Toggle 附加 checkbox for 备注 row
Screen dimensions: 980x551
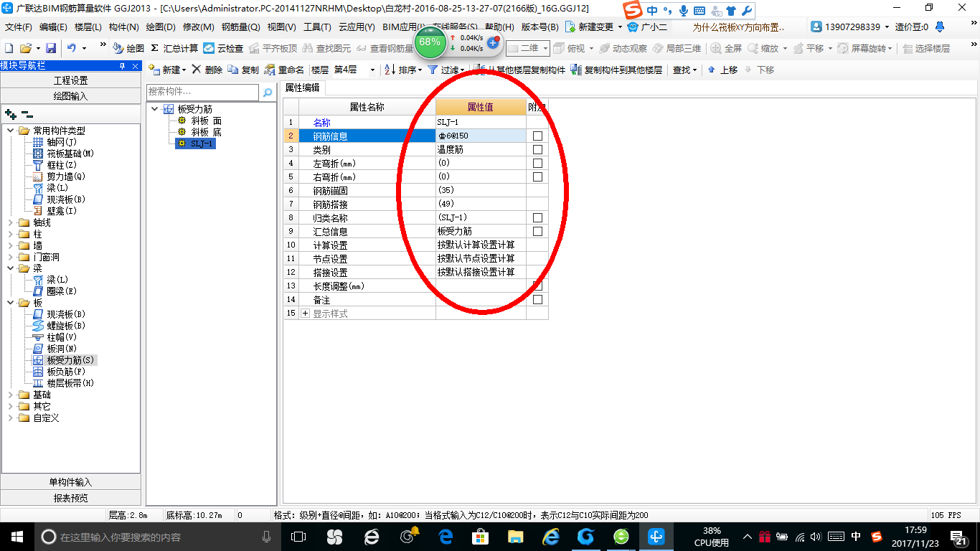tap(537, 299)
